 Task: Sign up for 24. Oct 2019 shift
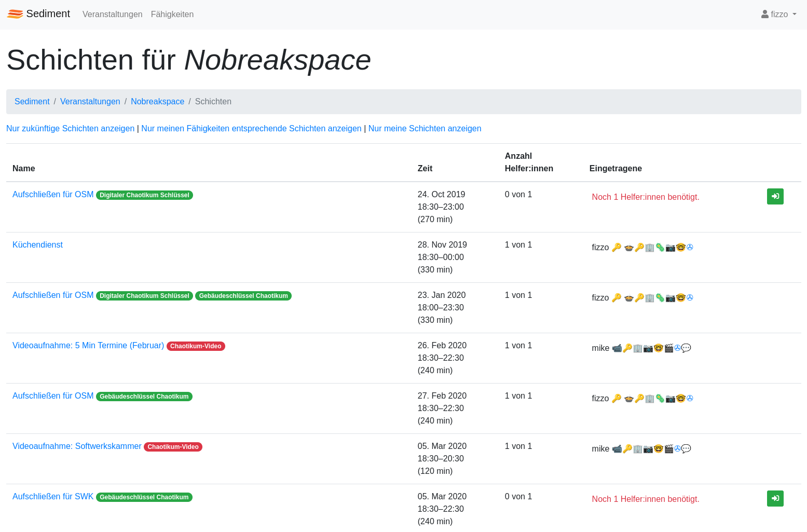point(775,196)
